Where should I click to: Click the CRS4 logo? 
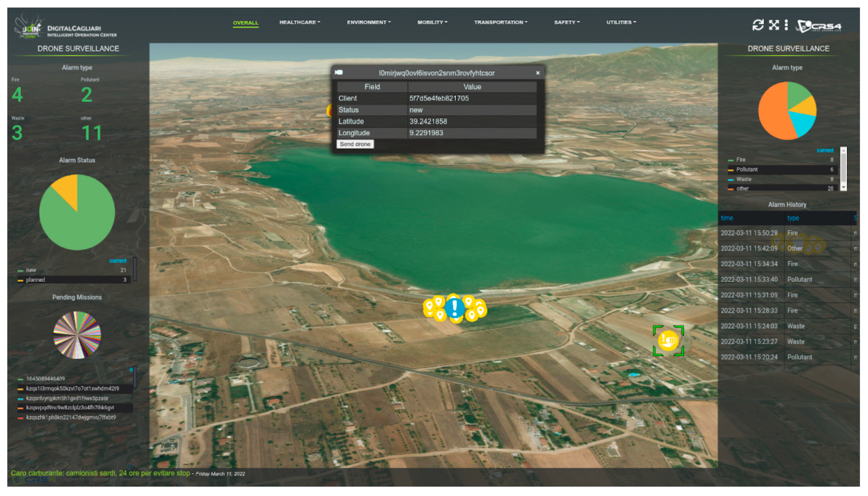pos(819,26)
